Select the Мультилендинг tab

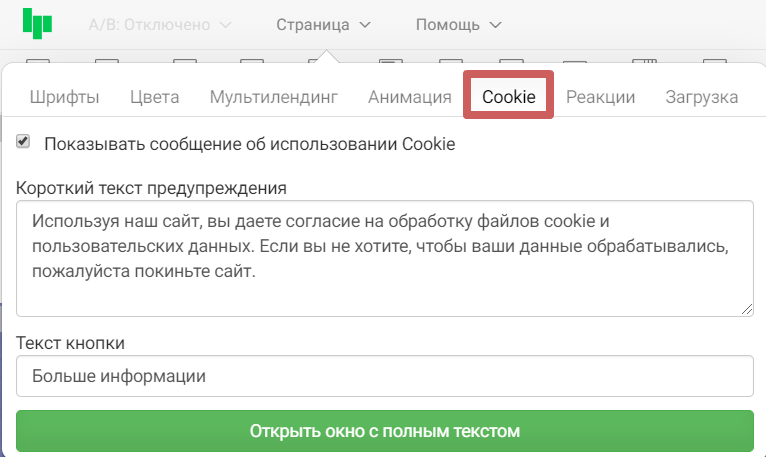coord(274,97)
